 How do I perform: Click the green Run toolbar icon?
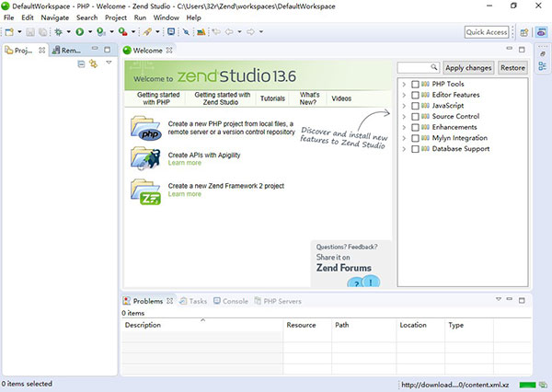[x=79, y=32]
